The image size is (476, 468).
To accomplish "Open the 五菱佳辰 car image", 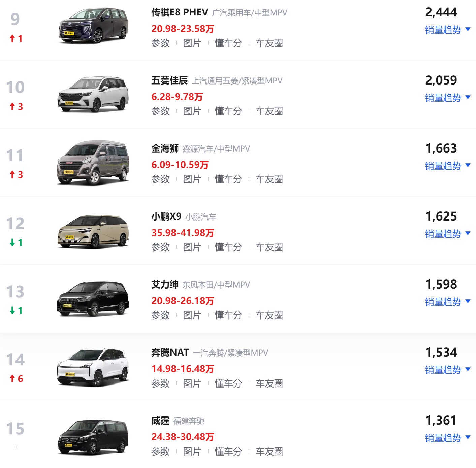I will pyautogui.click(x=93, y=94).
